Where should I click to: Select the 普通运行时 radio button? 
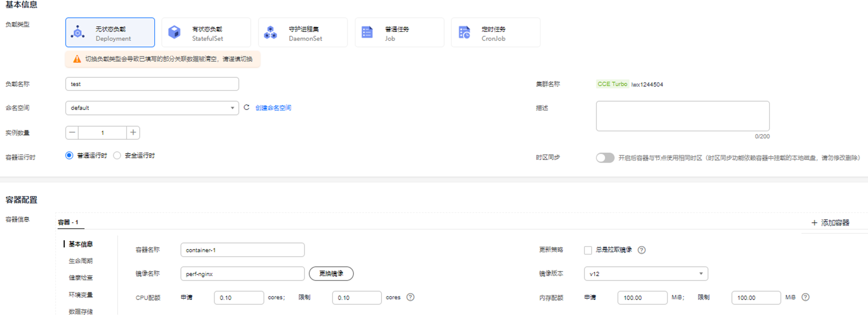69,156
